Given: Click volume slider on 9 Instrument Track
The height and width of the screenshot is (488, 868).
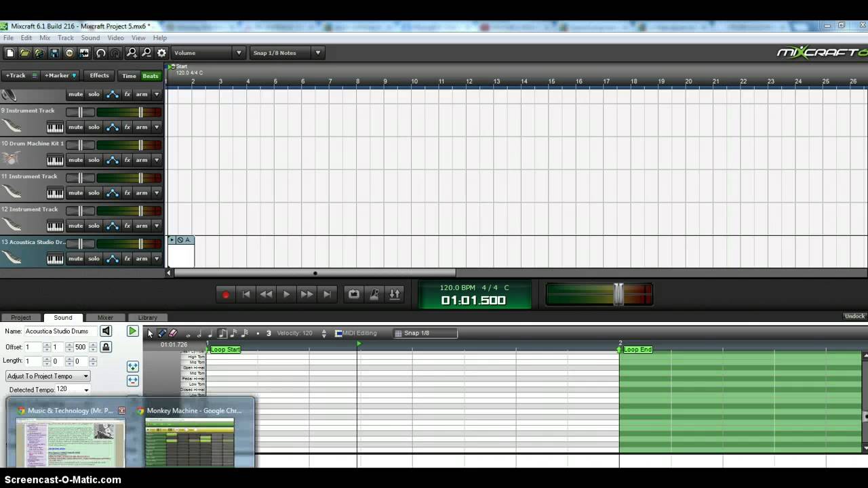Looking at the screenshot, I should click(x=140, y=112).
